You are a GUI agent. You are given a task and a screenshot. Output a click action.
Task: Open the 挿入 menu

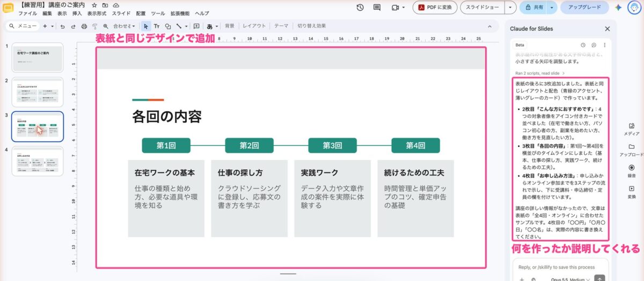[x=77, y=13]
